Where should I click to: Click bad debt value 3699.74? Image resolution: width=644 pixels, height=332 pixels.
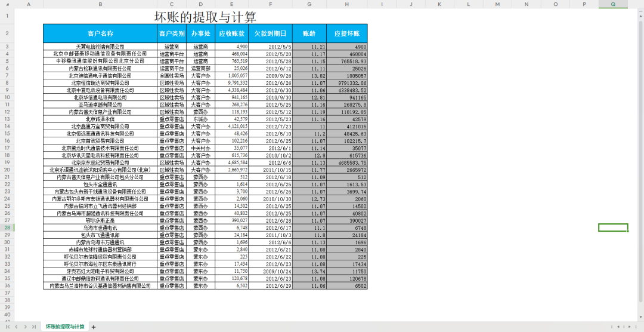click(347, 191)
